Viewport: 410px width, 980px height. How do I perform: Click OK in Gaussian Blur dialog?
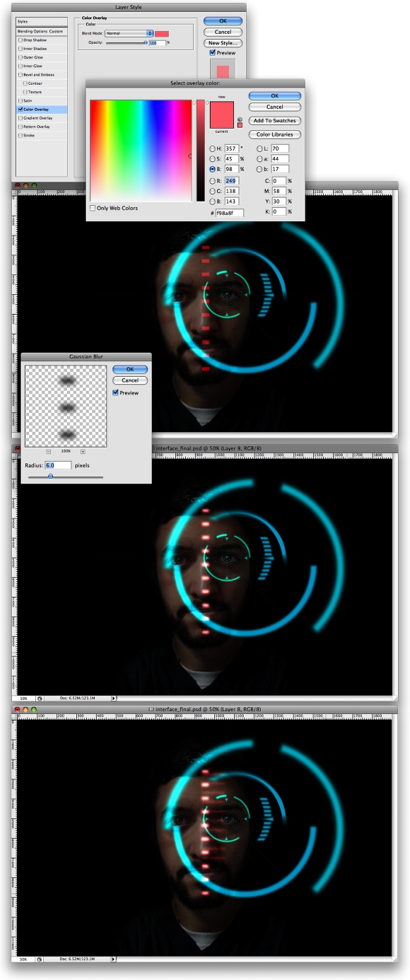(x=130, y=369)
